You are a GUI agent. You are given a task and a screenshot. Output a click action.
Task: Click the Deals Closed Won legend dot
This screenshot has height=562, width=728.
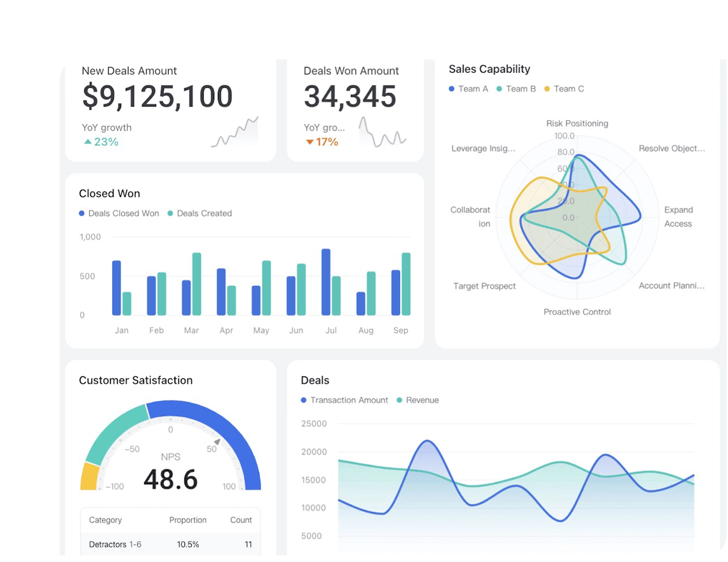(82, 213)
